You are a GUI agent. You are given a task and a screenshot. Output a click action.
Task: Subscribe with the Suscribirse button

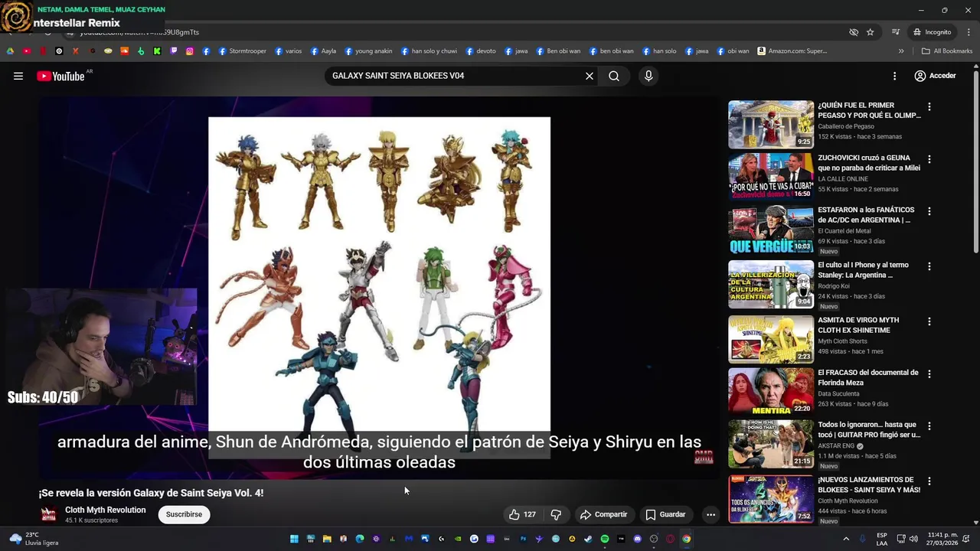(184, 514)
